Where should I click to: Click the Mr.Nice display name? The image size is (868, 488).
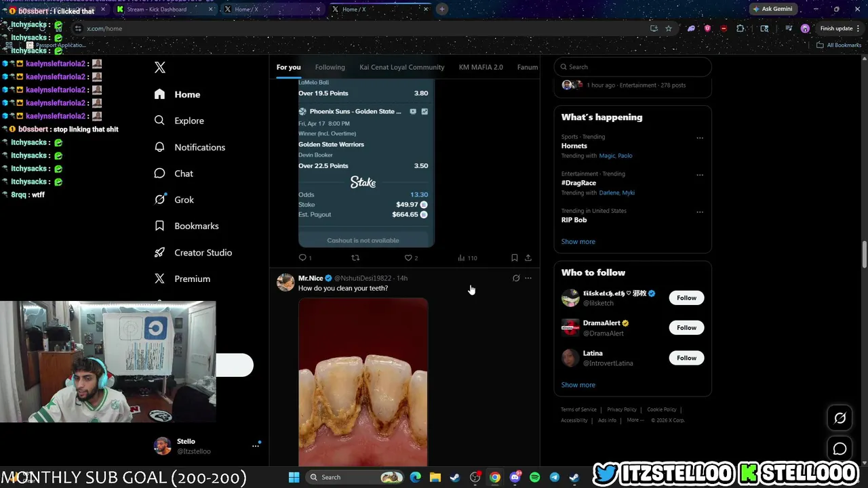click(x=311, y=278)
